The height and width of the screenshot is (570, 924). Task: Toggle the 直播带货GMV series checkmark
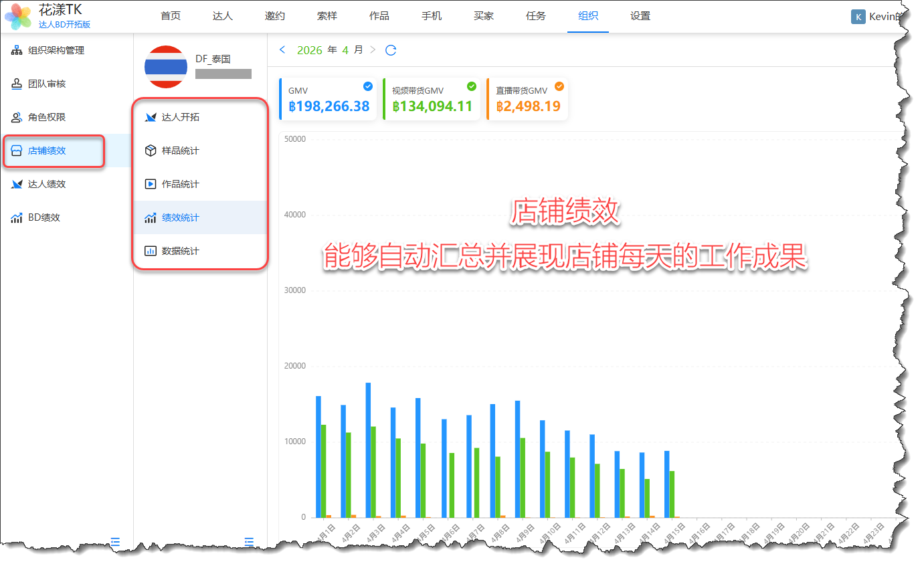[559, 86]
